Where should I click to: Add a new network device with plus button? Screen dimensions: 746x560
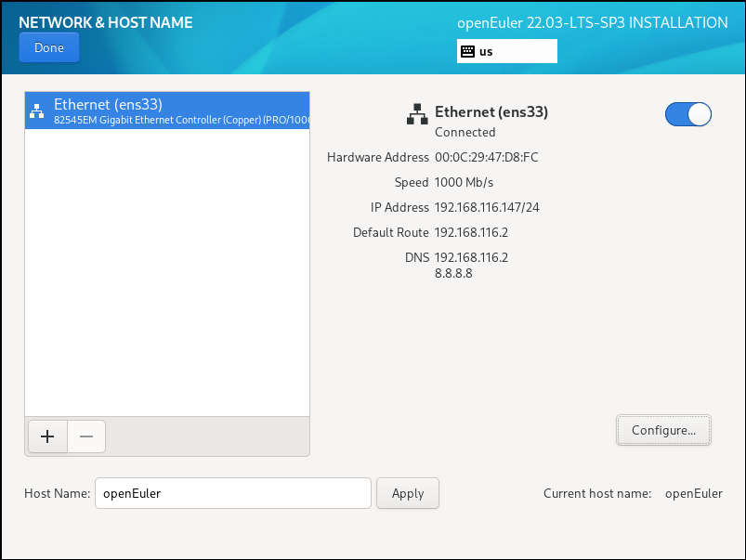tap(47, 436)
